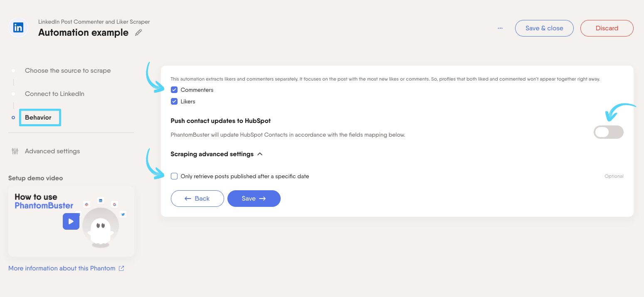Play the setup demo video
Image resolution: width=644 pixels, height=297 pixels.
[71, 221]
